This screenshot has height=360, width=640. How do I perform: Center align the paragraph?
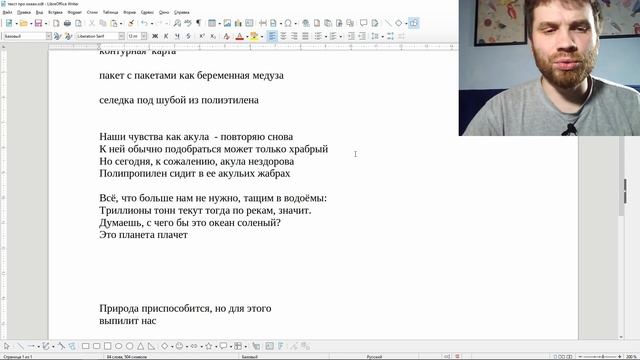point(283,36)
